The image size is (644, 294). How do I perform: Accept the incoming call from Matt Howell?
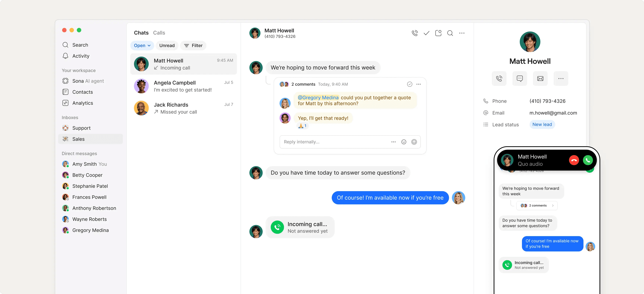(588, 160)
